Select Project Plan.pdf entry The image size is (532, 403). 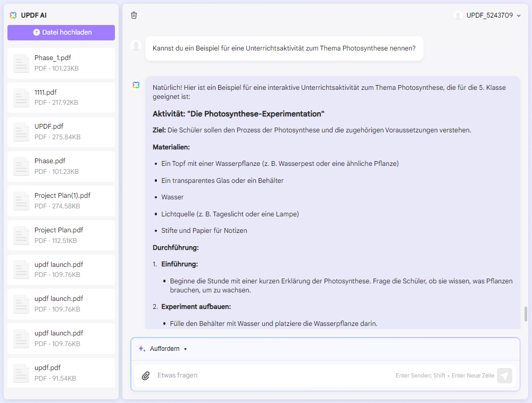point(61,236)
